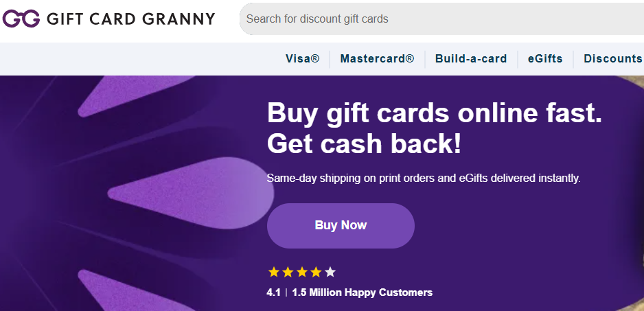This screenshot has width=644, height=311.
Task: Open the eGifts navigation item
Action: (545, 58)
